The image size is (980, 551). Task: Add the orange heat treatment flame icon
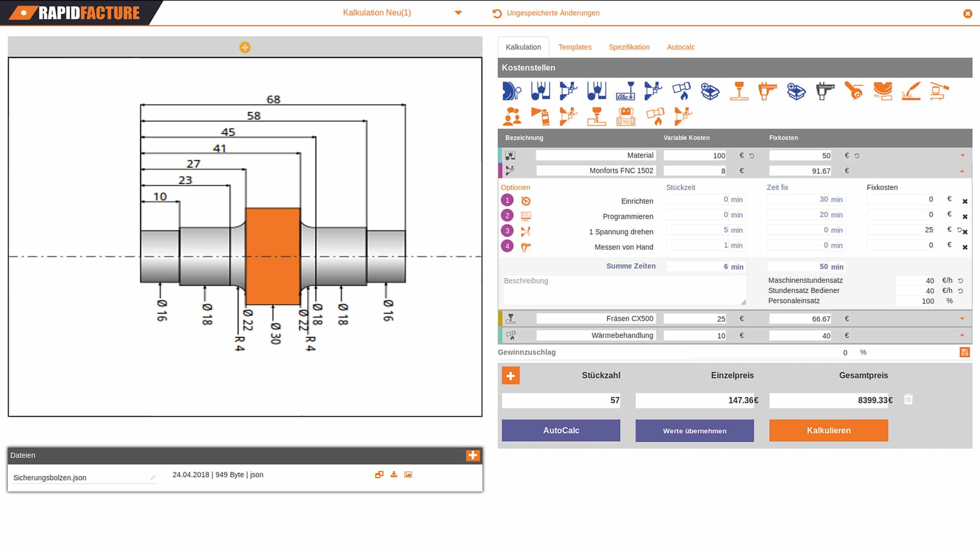click(x=654, y=116)
